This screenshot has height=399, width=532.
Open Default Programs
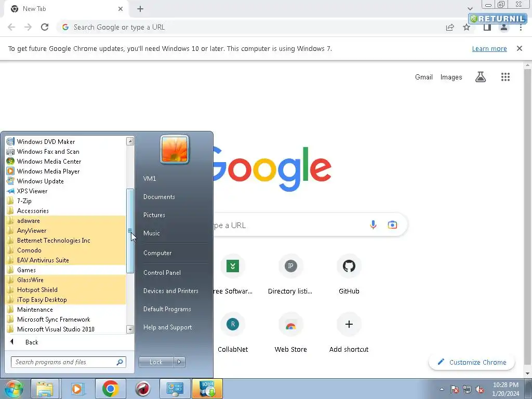point(167,309)
